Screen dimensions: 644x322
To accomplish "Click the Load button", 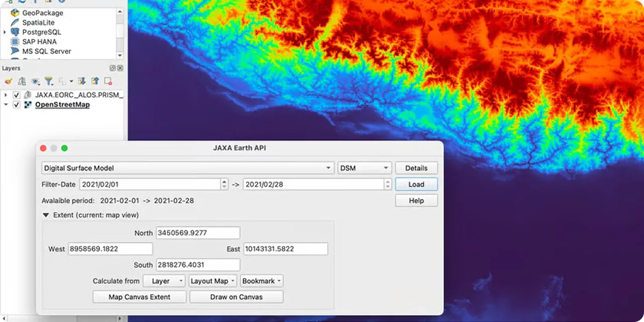I will point(416,184).
